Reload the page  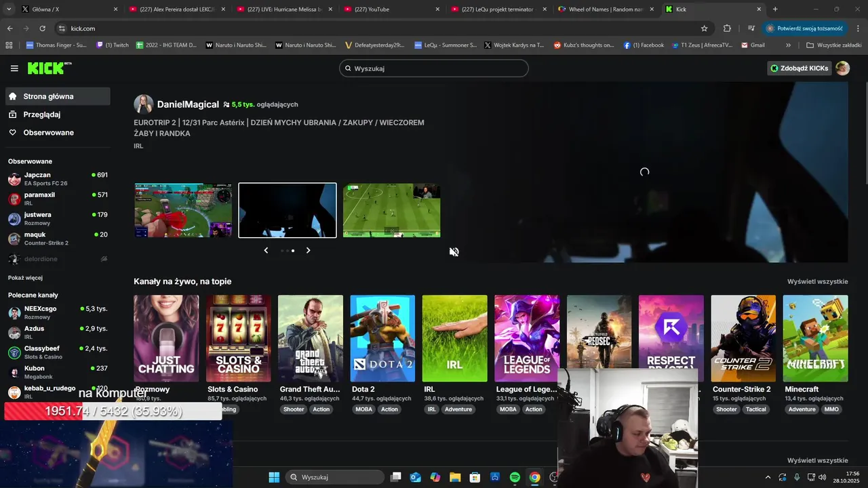(x=42, y=28)
